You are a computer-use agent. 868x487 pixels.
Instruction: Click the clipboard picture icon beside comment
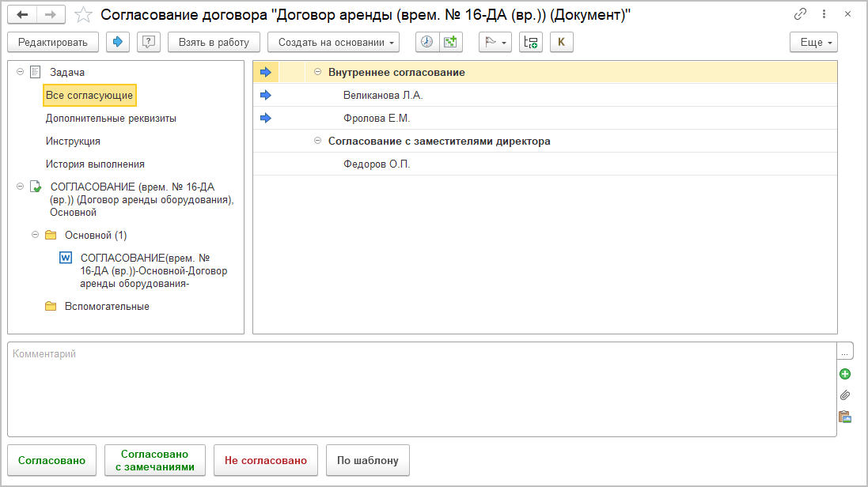[845, 417]
